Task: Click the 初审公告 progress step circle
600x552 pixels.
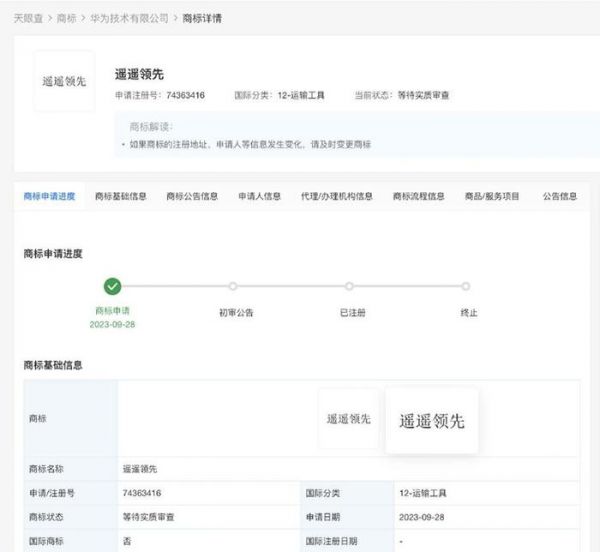Action: pos(233,286)
